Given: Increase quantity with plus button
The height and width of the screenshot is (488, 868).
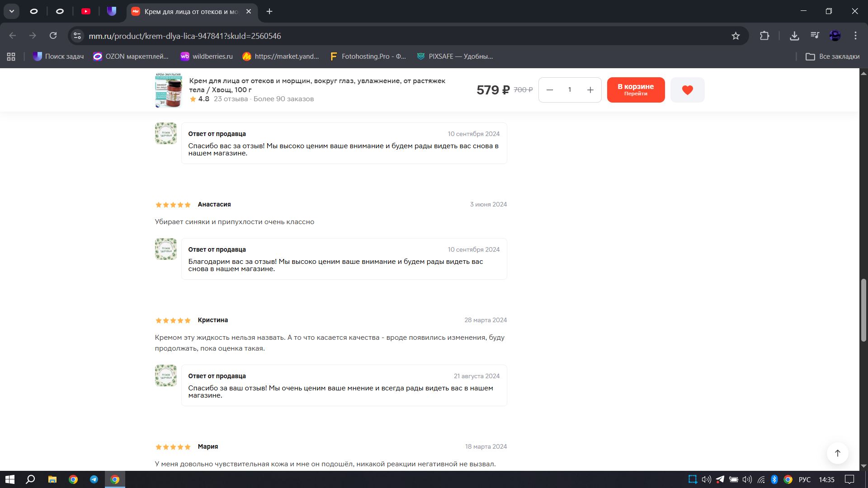Looking at the screenshot, I should (x=590, y=90).
